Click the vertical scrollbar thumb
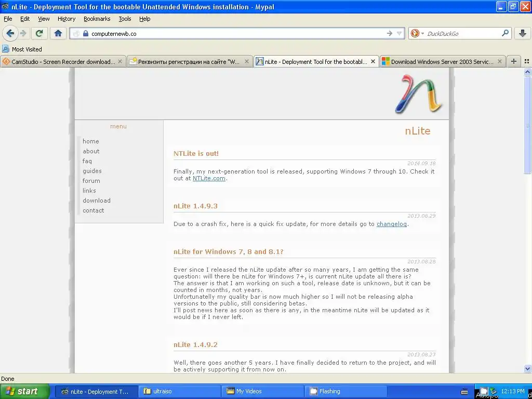 tap(527, 125)
